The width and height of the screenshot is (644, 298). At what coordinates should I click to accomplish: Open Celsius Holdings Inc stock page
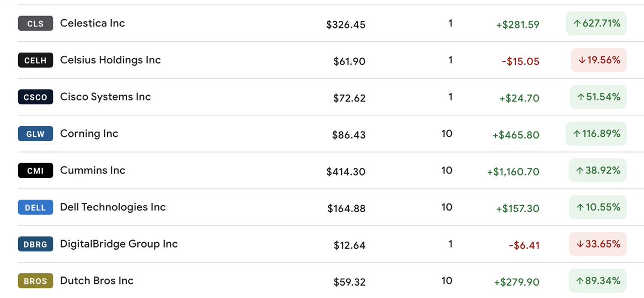110,60
